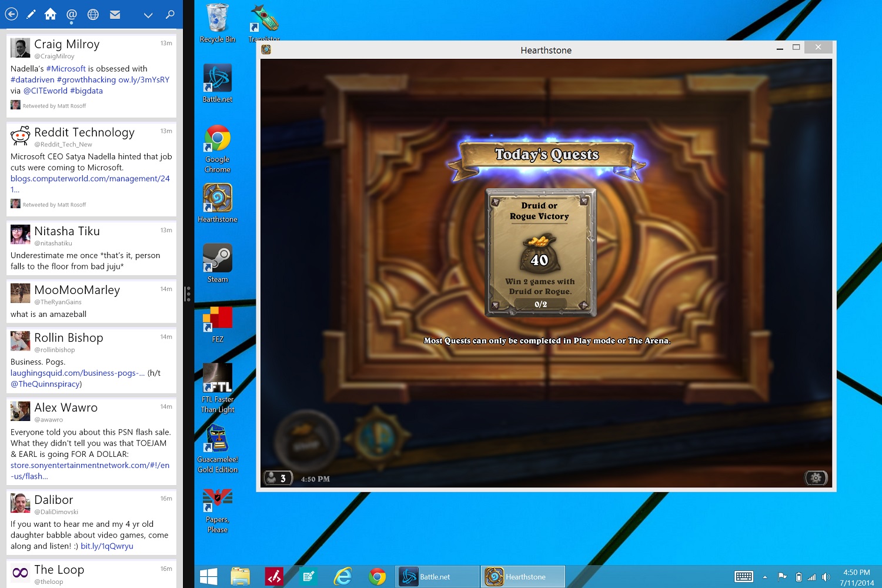Select the Papers, Please desktop shortcut

(x=218, y=510)
